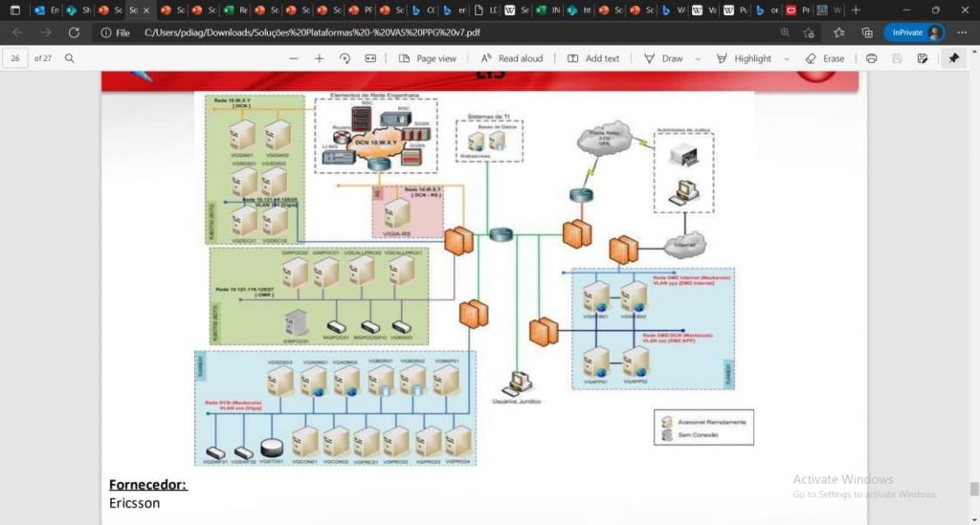Switch to the SharePoint ht tab
The width and height of the screenshot is (980, 525).
[580, 10]
